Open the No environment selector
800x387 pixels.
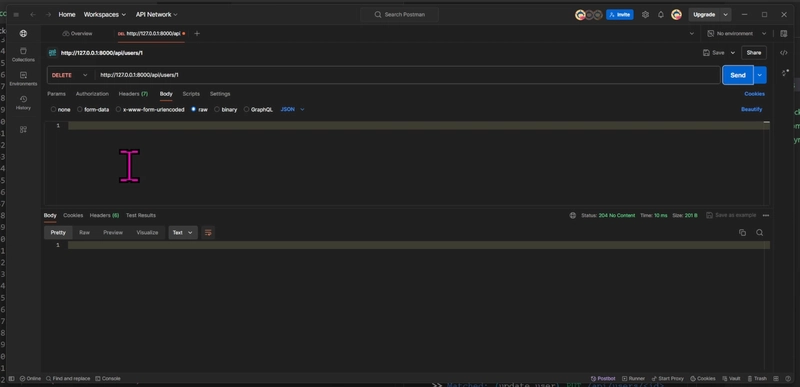click(x=737, y=34)
